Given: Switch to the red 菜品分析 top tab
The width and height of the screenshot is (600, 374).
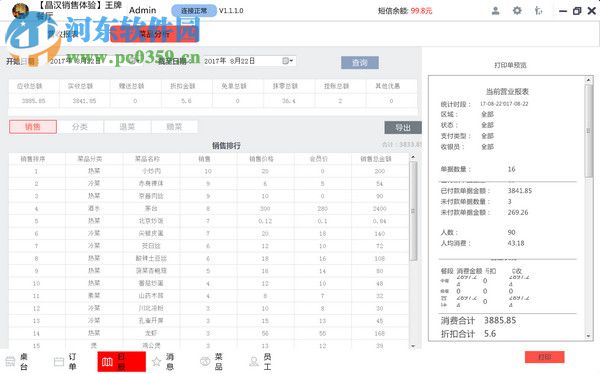Looking at the screenshot, I should (x=155, y=34).
